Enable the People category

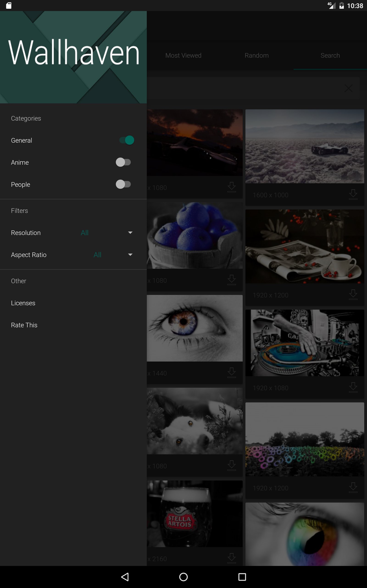[x=124, y=184]
